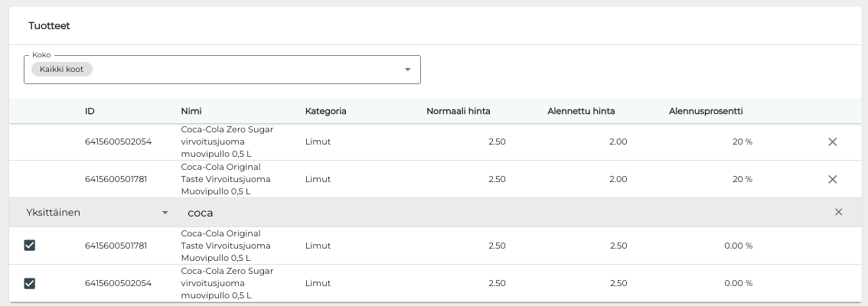Viewport: 868px width, 306px height.
Task: Expand the Koko size dropdown arrow
Action: click(407, 70)
